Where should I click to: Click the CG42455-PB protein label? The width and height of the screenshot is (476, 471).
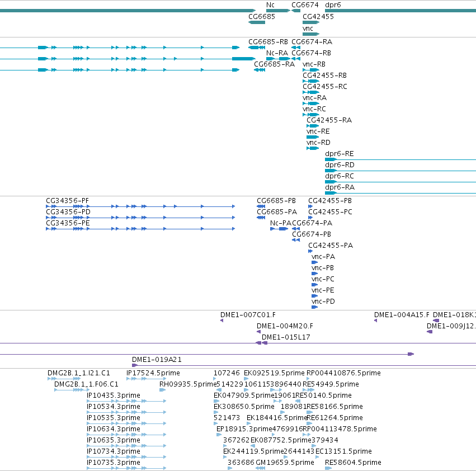[x=330, y=201]
